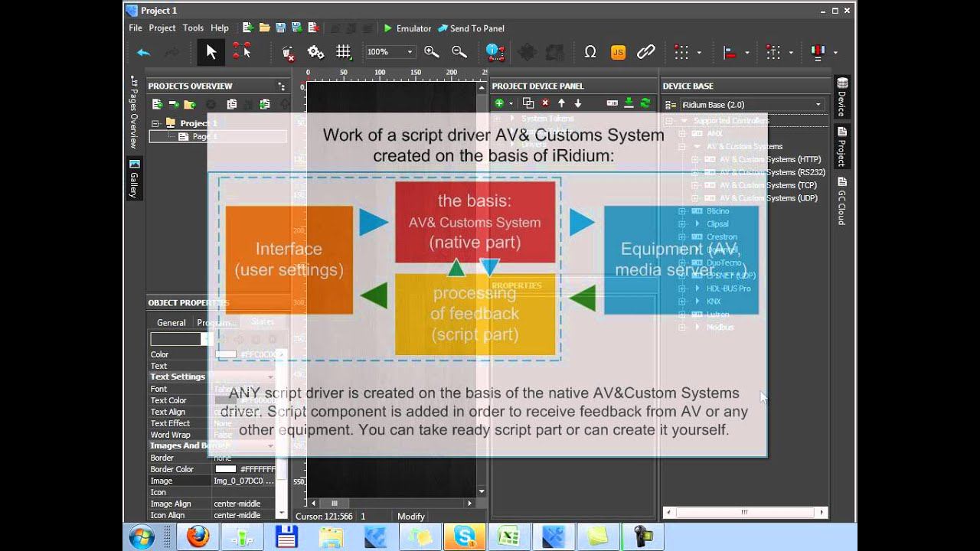Image resolution: width=980 pixels, height=551 pixels.
Task: Click the chain link icon
Action: point(646,52)
